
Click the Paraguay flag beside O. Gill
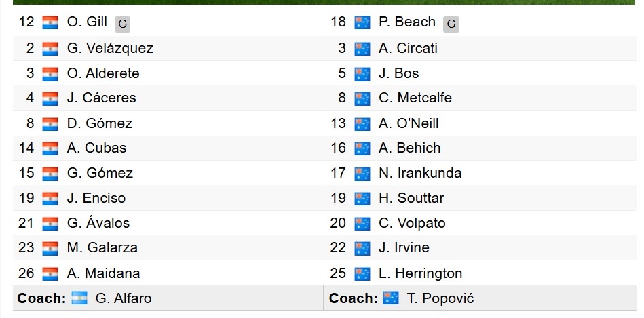coord(50,22)
